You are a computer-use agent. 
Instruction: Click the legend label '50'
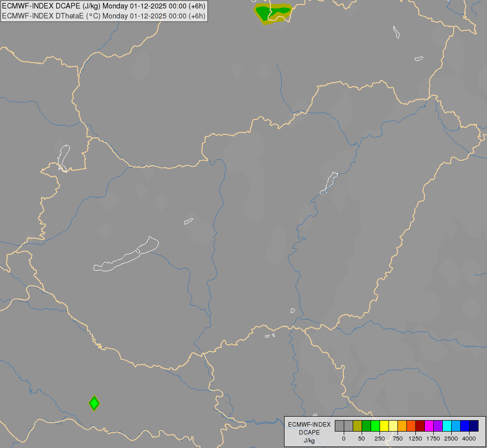pyautogui.click(x=362, y=439)
